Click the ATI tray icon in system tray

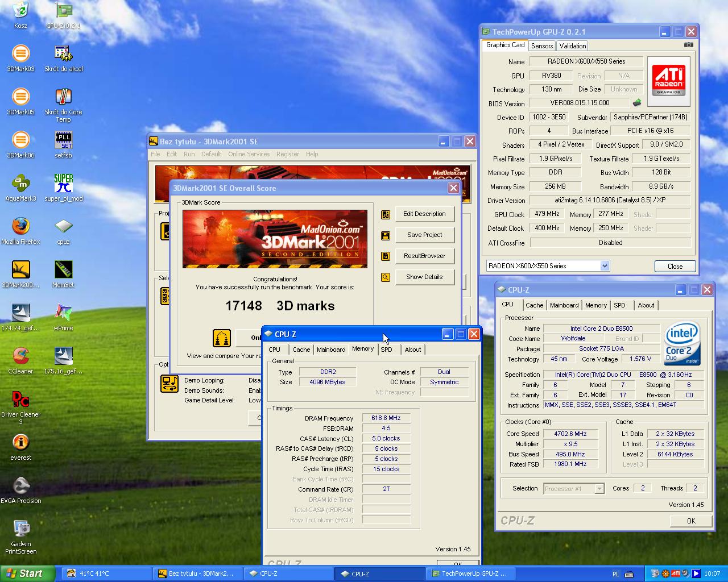pos(675,573)
